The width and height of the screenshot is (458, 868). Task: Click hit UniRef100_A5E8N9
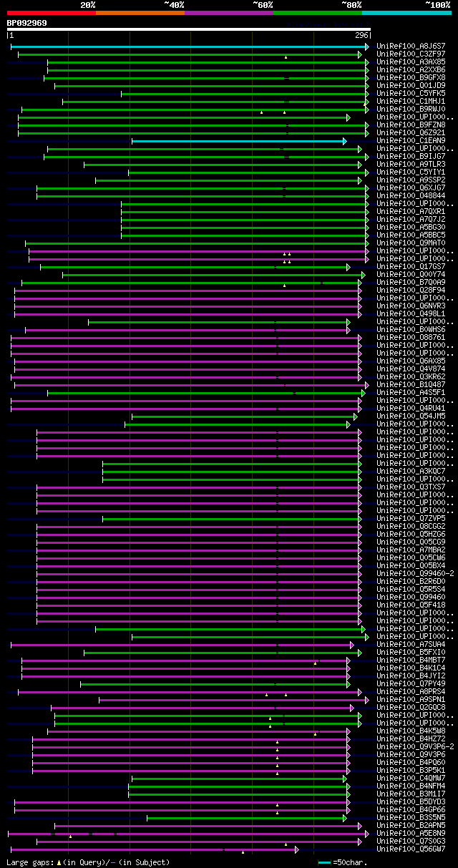click(411, 833)
